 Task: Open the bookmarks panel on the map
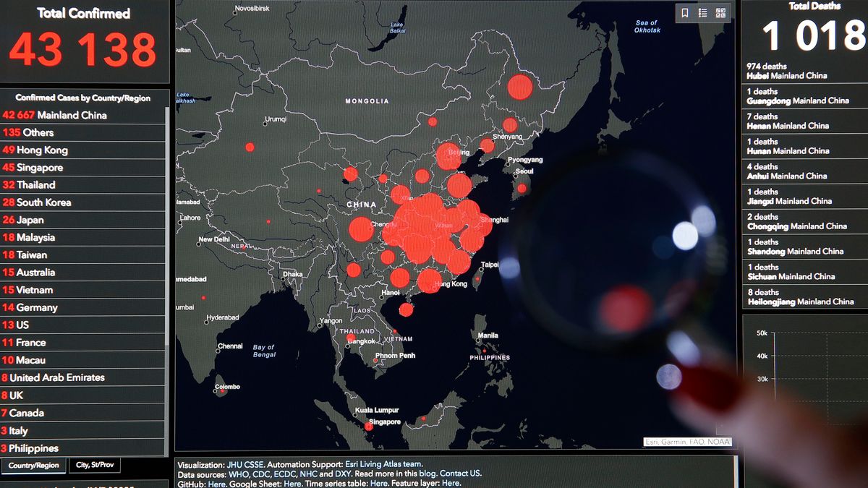coord(685,13)
